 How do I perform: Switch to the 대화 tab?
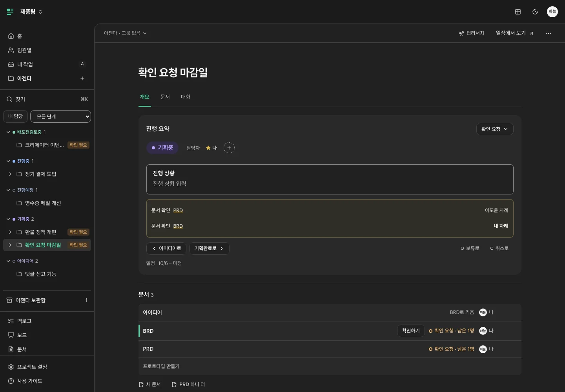coord(186,97)
